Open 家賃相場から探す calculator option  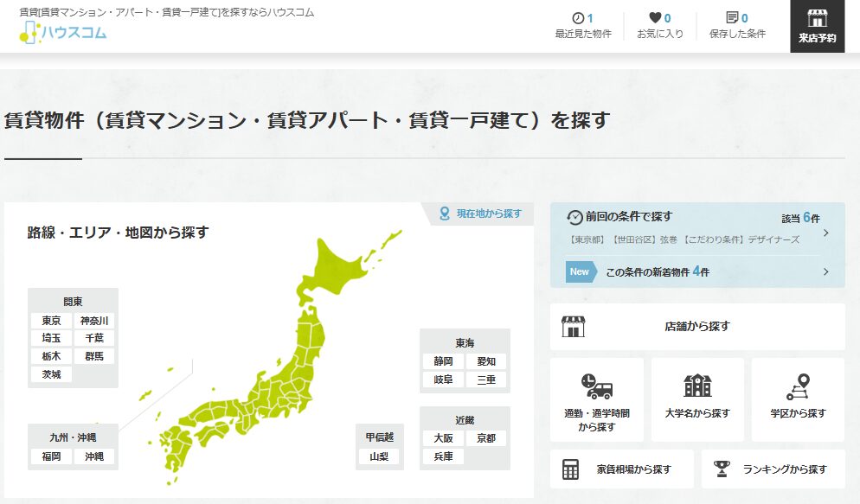[621, 469]
